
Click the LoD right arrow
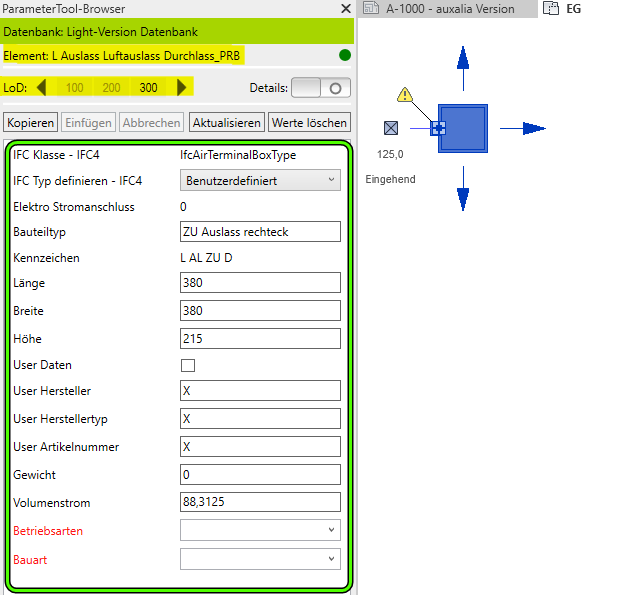click(181, 88)
